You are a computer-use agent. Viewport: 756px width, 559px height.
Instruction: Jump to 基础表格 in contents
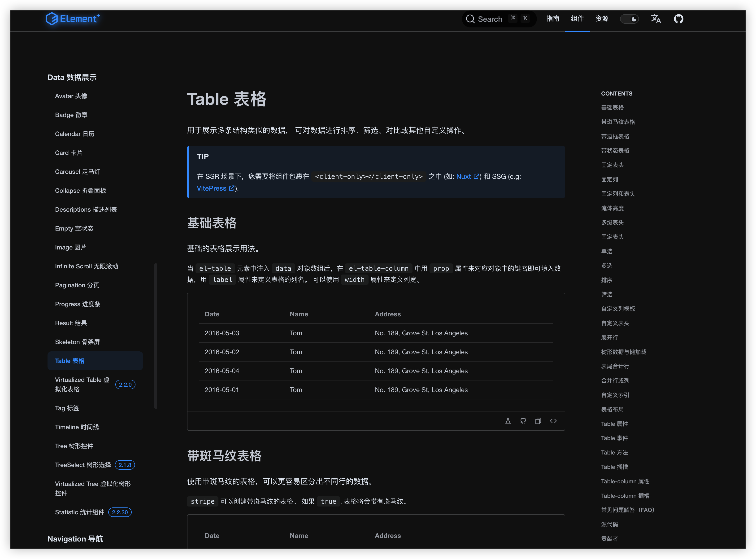click(612, 108)
